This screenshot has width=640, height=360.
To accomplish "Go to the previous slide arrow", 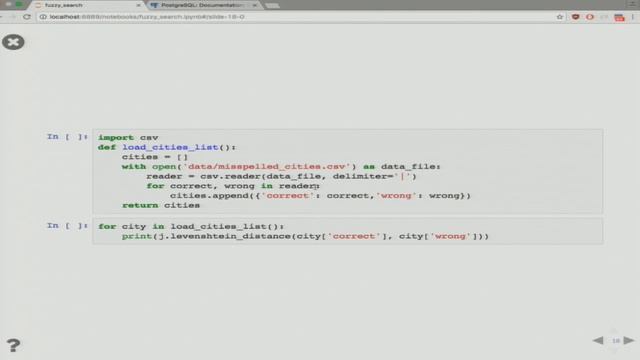I will point(598,340).
